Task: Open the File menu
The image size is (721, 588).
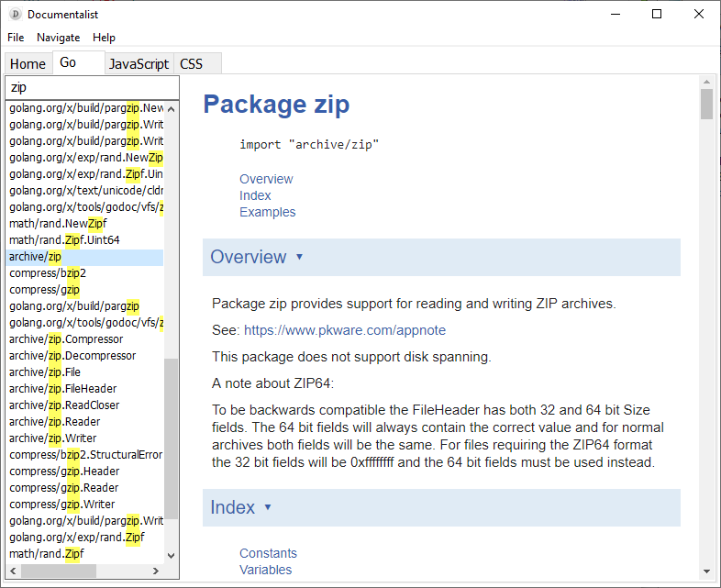Action: point(16,38)
